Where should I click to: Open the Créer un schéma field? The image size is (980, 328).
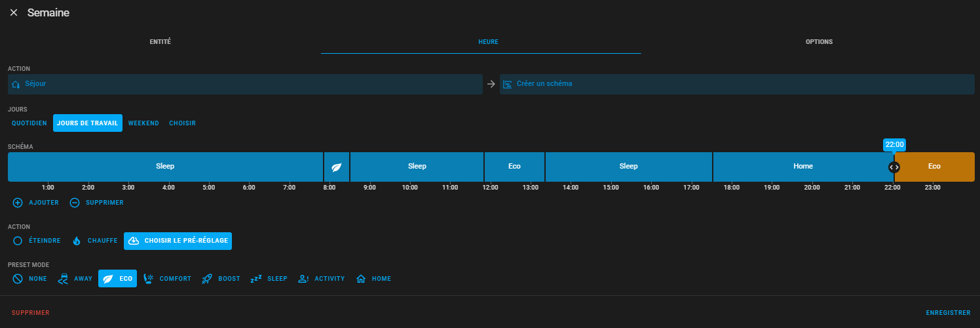(x=737, y=84)
